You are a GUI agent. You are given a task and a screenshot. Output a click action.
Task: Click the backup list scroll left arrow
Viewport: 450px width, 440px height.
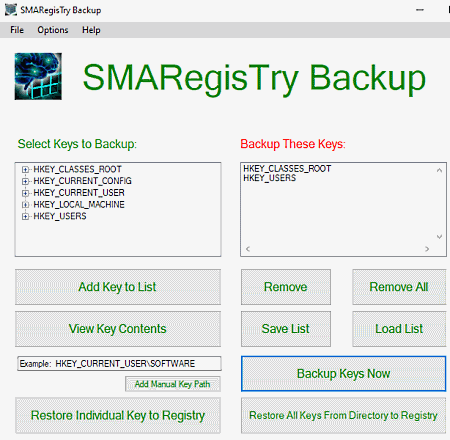pos(248,249)
